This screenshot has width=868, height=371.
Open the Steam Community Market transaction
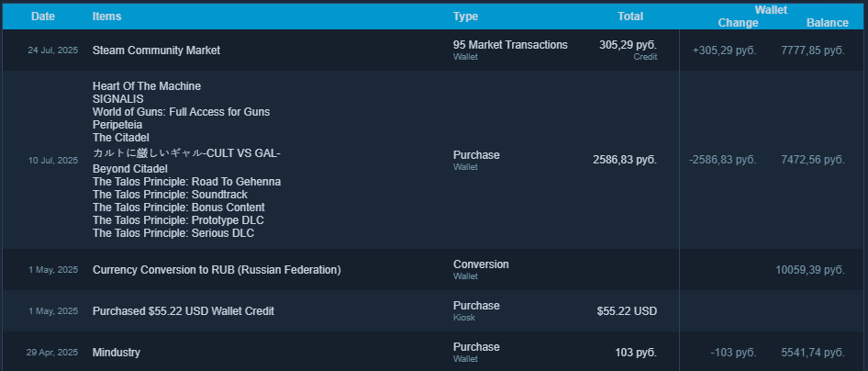click(x=157, y=51)
